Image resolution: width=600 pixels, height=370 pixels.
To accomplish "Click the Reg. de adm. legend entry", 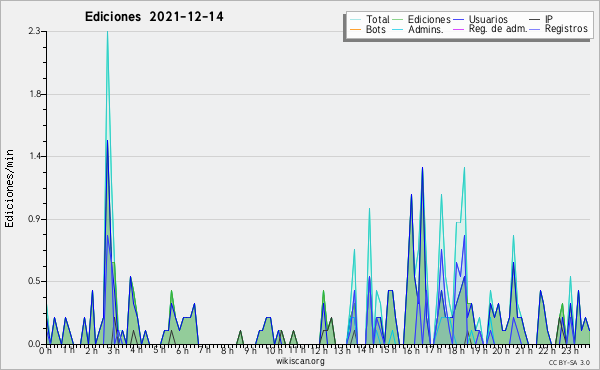I will coord(490,29).
